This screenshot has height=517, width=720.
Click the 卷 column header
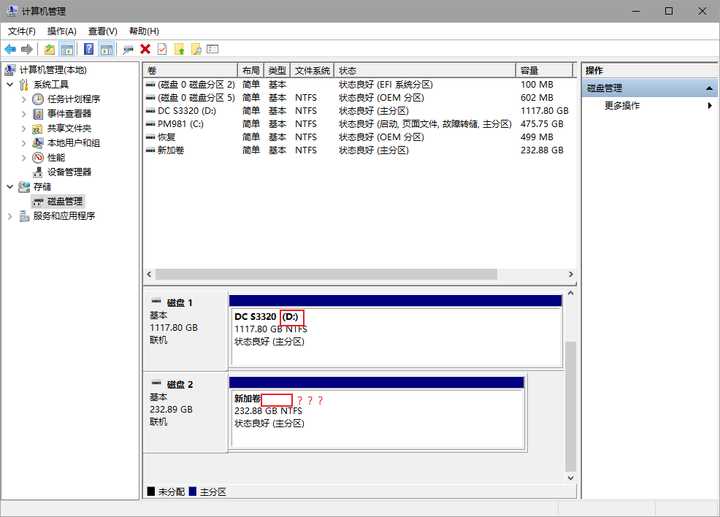pyautogui.click(x=191, y=70)
